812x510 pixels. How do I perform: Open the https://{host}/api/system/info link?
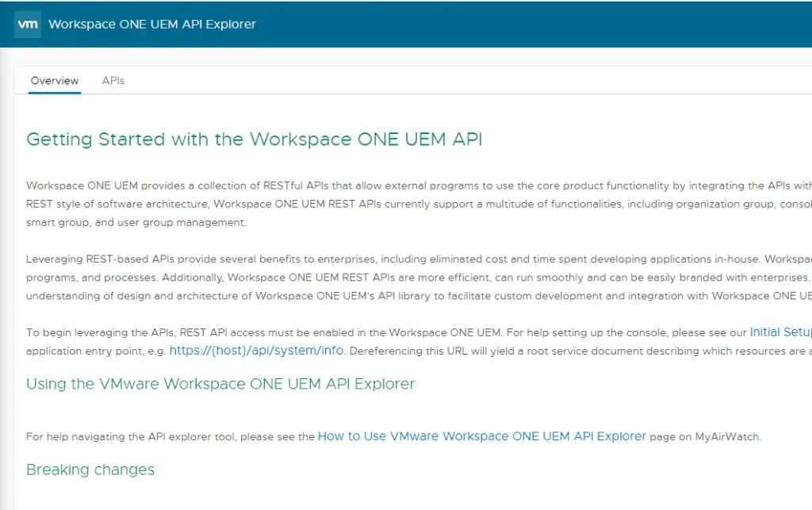256,351
